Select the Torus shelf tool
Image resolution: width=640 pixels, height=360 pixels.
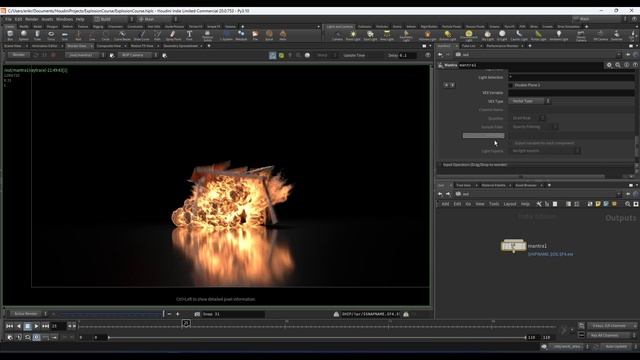[x=51, y=36]
